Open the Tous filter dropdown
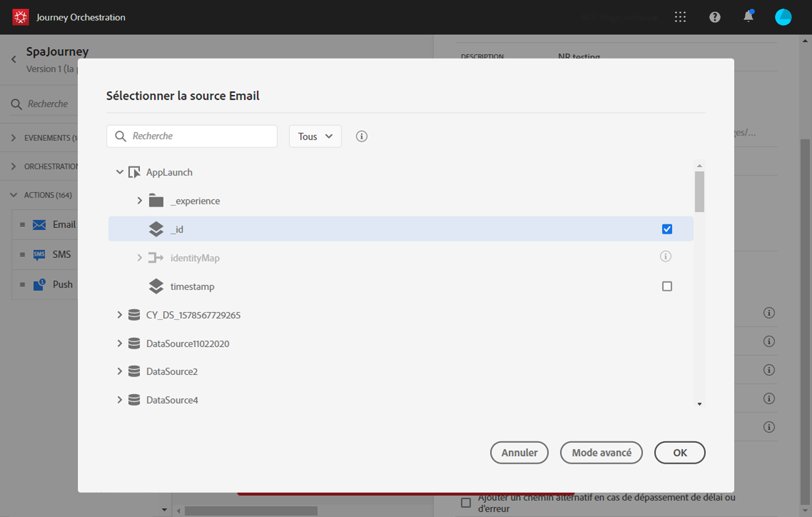 tap(315, 136)
